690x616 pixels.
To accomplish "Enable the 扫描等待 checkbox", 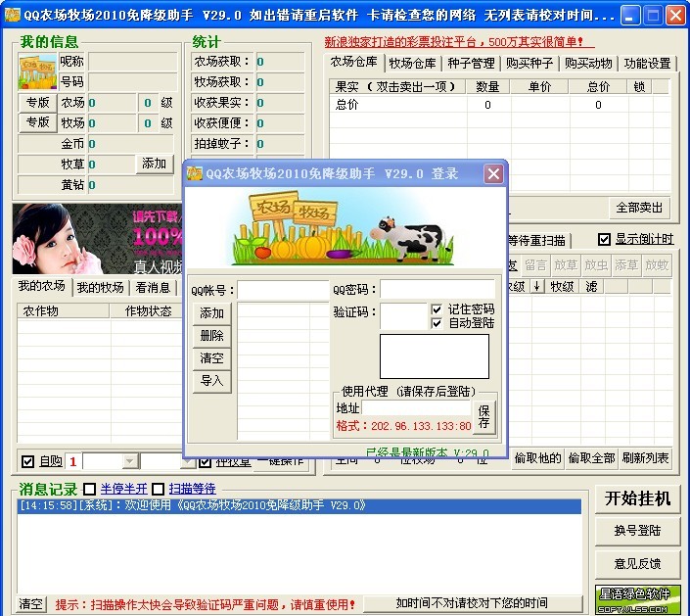I will coord(158,489).
